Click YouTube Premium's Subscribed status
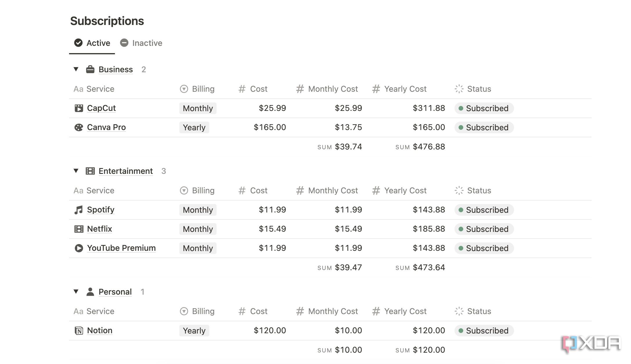Screen dimensions: 631x364 pos(484,248)
